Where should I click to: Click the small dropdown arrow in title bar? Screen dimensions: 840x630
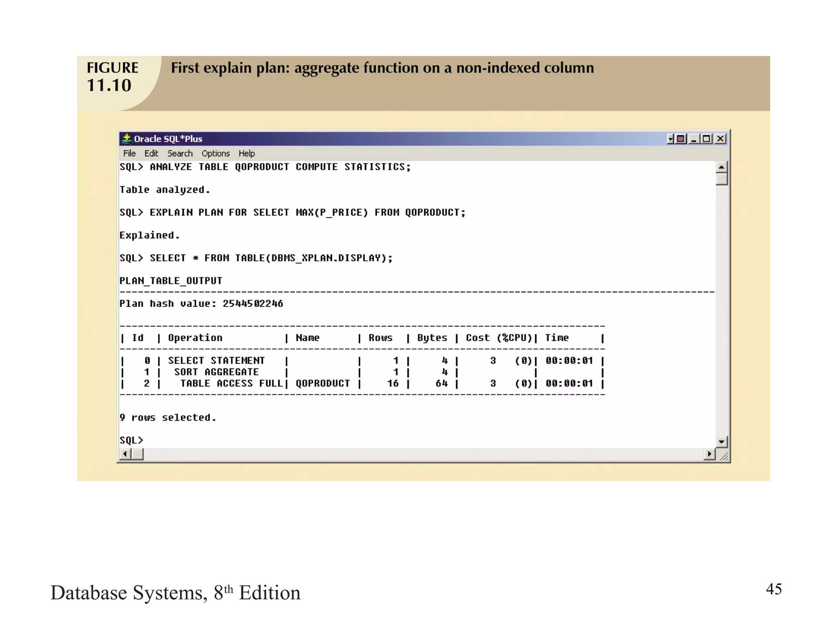coord(670,139)
